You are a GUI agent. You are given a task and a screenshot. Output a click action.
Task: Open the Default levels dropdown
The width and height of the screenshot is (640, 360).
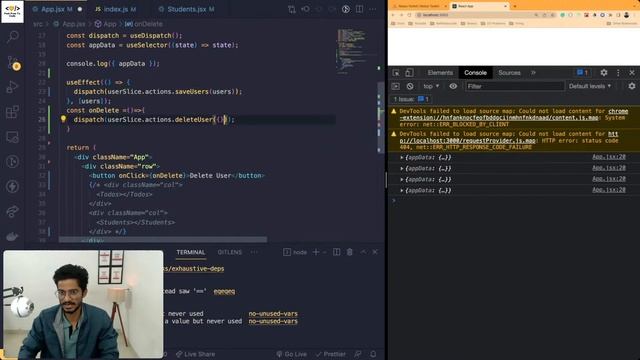click(590, 86)
